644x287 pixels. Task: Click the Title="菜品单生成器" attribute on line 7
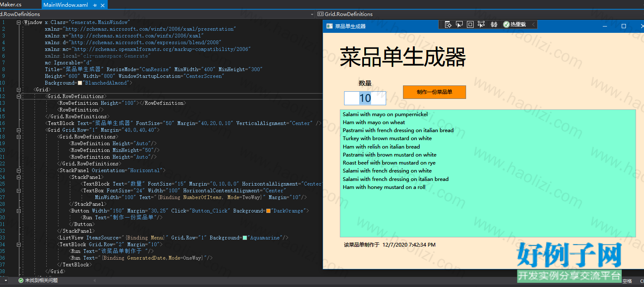coord(74,69)
